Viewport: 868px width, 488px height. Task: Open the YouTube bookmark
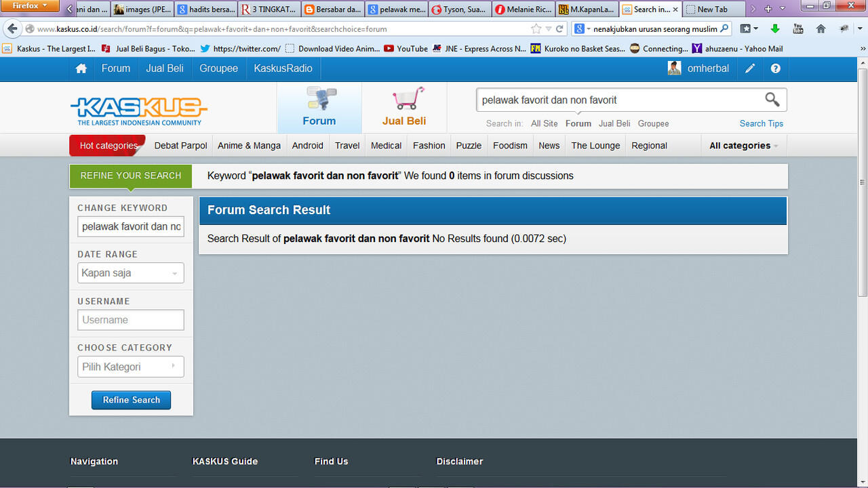click(x=406, y=49)
